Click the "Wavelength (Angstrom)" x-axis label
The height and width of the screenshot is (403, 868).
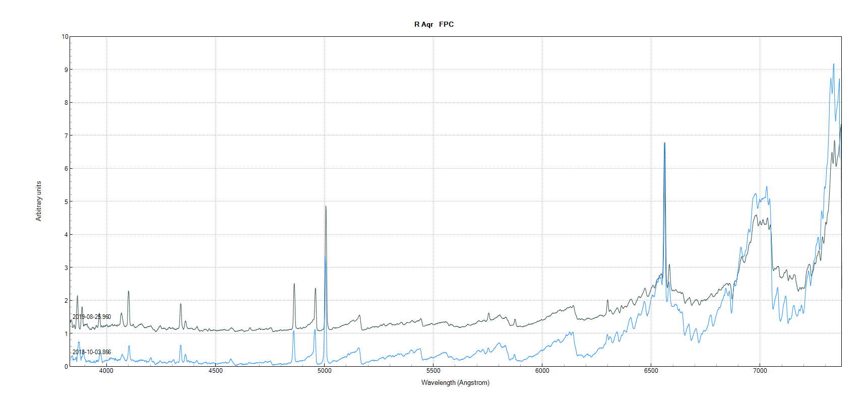pos(455,383)
